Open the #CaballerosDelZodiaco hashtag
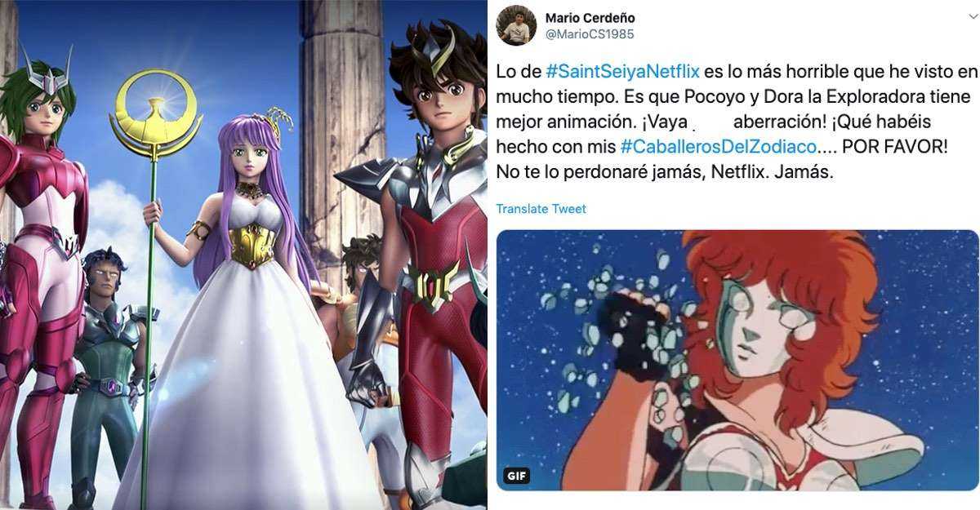 (x=719, y=147)
